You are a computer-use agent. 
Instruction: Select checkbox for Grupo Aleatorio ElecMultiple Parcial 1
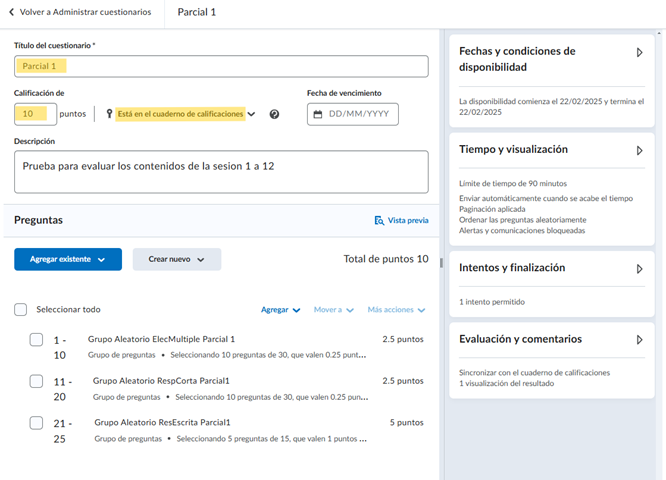click(36, 340)
